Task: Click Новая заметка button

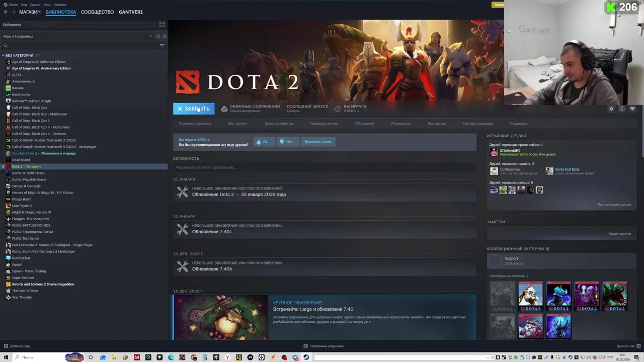Action: [619, 234]
